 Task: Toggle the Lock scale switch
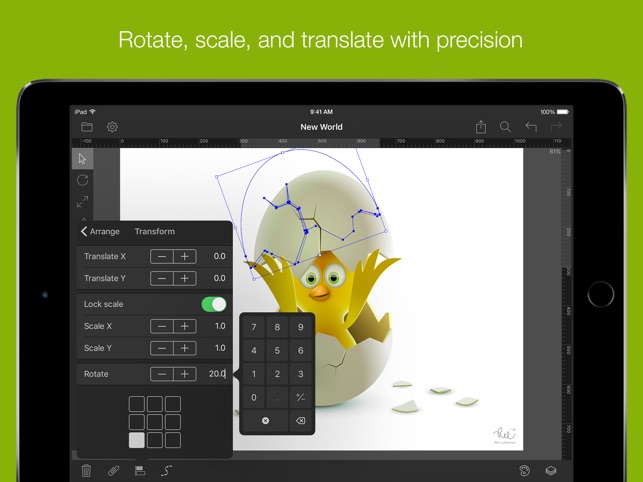[x=214, y=304]
